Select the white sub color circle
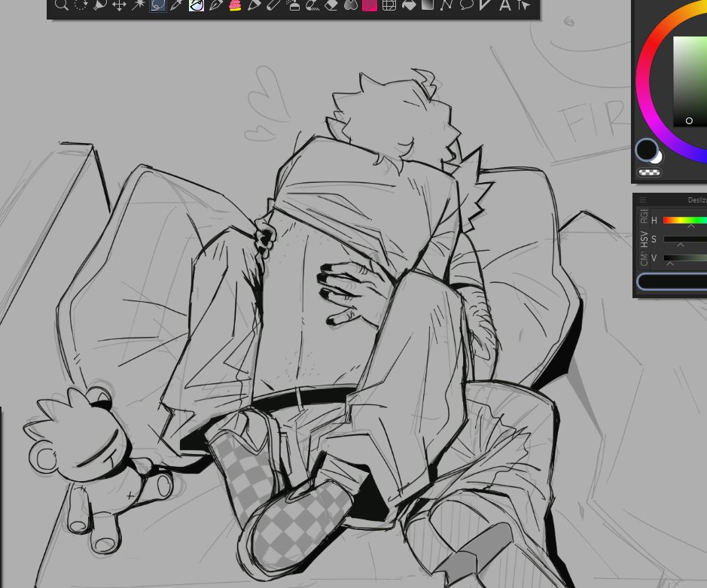Screen dimensions: 707x588 click(x=657, y=157)
